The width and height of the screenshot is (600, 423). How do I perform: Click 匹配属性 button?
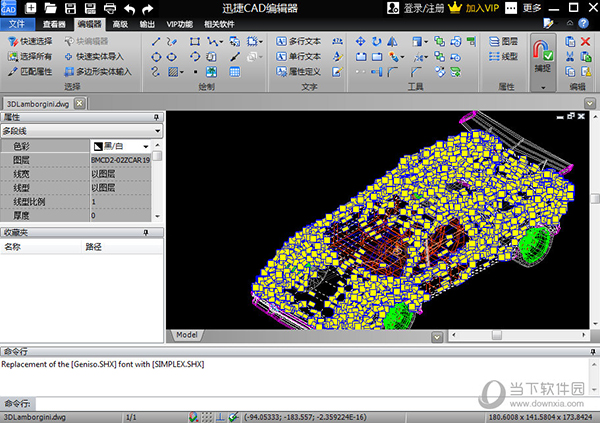pyautogui.click(x=30, y=72)
